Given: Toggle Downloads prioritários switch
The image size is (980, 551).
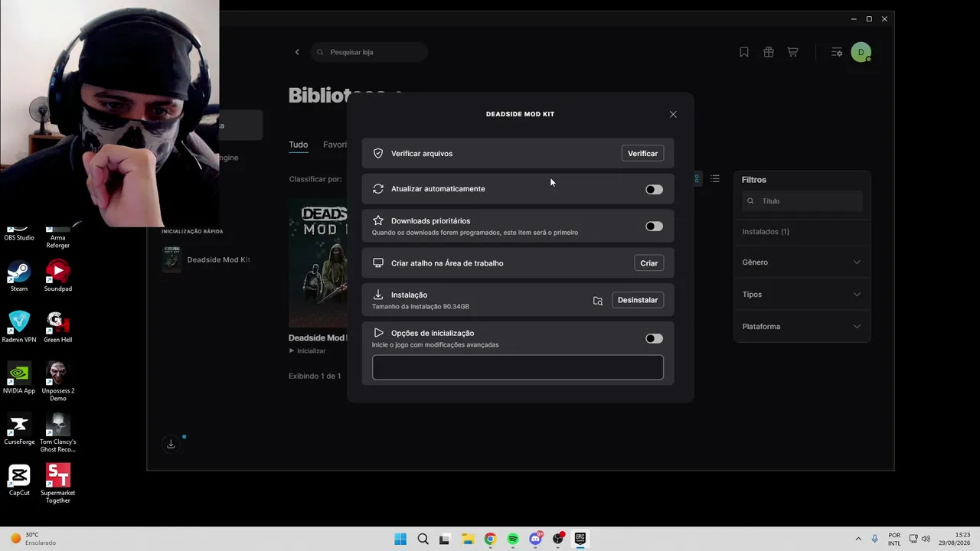Looking at the screenshot, I should [654, 227].
